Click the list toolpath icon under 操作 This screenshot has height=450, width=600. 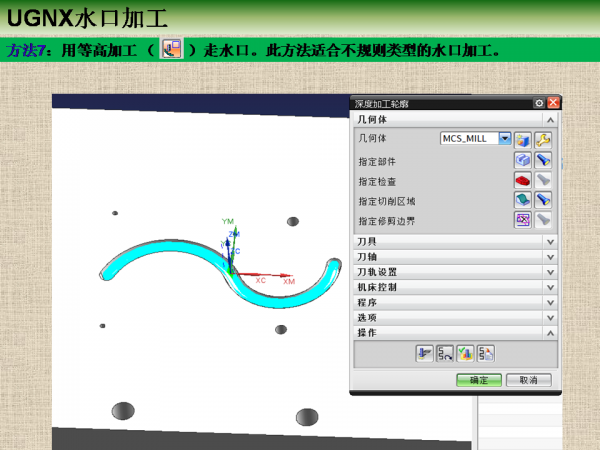point(486,354)
